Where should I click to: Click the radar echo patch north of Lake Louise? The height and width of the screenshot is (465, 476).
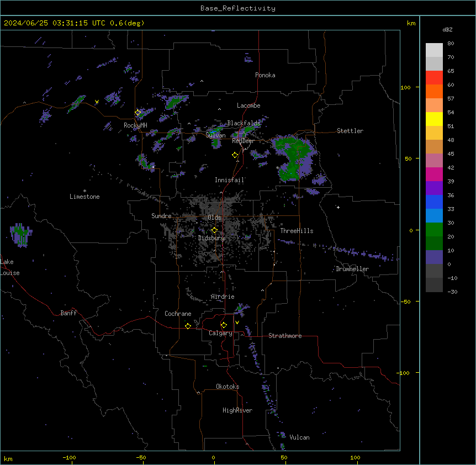[x=21, y=235]
